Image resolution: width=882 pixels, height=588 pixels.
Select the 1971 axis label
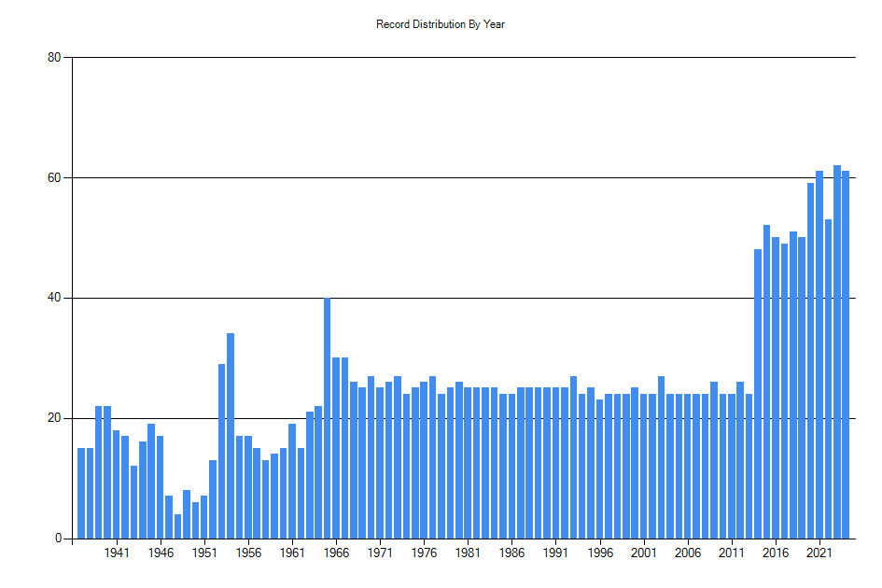(379, 551)
